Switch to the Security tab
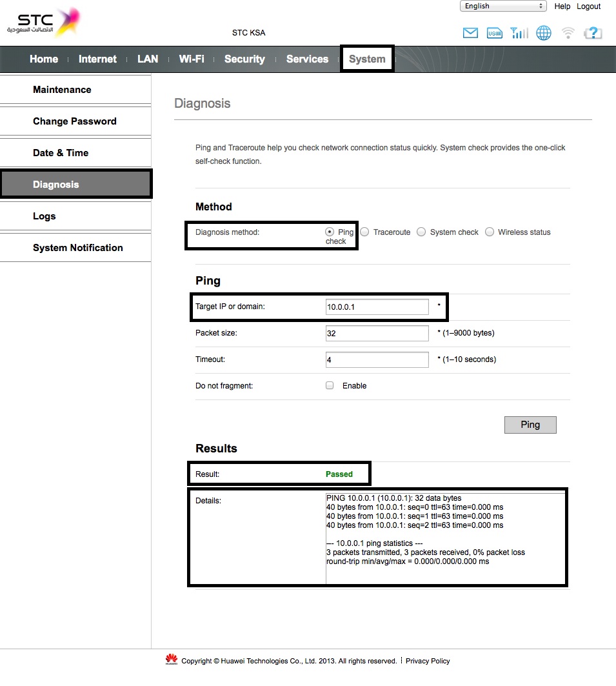 click(244, 59)
